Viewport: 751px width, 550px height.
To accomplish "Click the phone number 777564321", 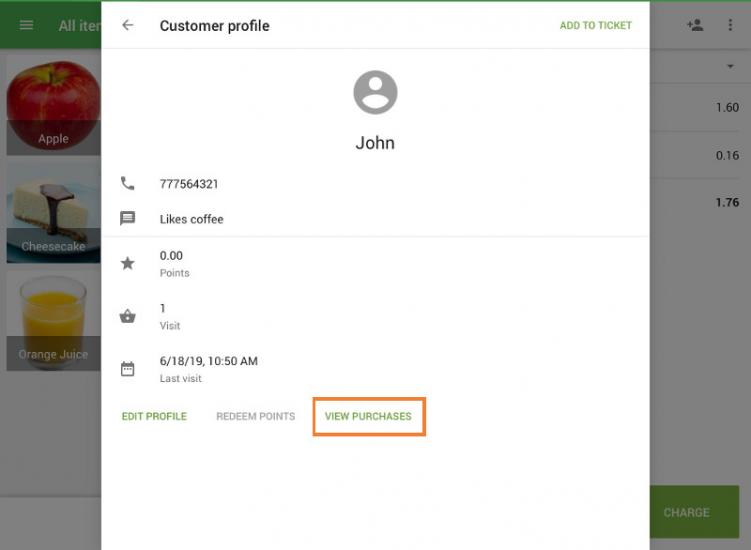I will [x=189, y=184].
